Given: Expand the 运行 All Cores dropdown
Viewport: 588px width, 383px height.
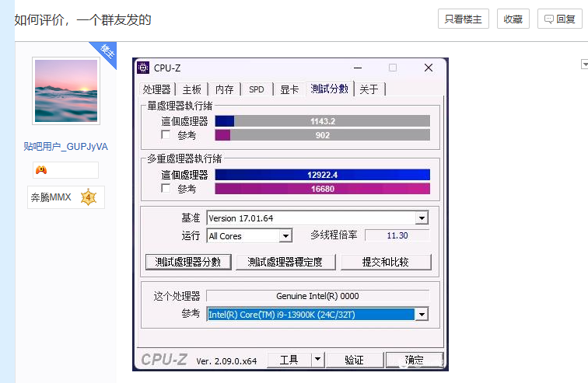Looking at the screenshot, I should pos(285,236).
